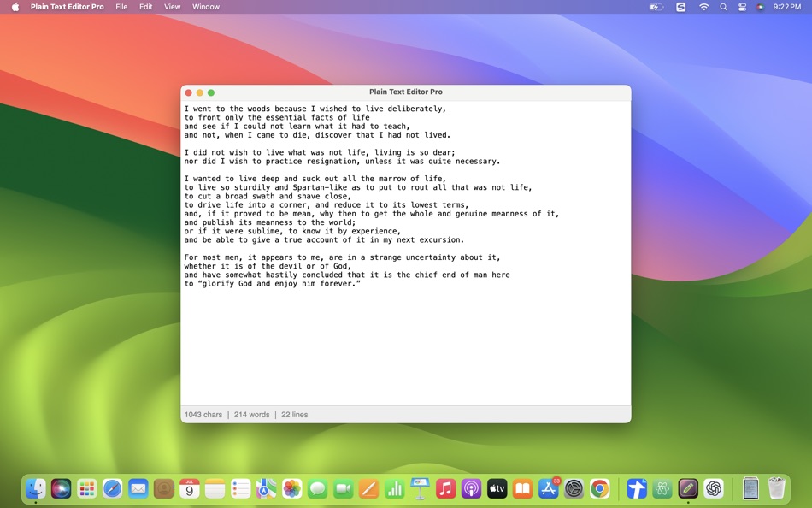This screenshot has width=812, height=508.
Task: Zoom the editor window with green button
Action: click(211, 92)
